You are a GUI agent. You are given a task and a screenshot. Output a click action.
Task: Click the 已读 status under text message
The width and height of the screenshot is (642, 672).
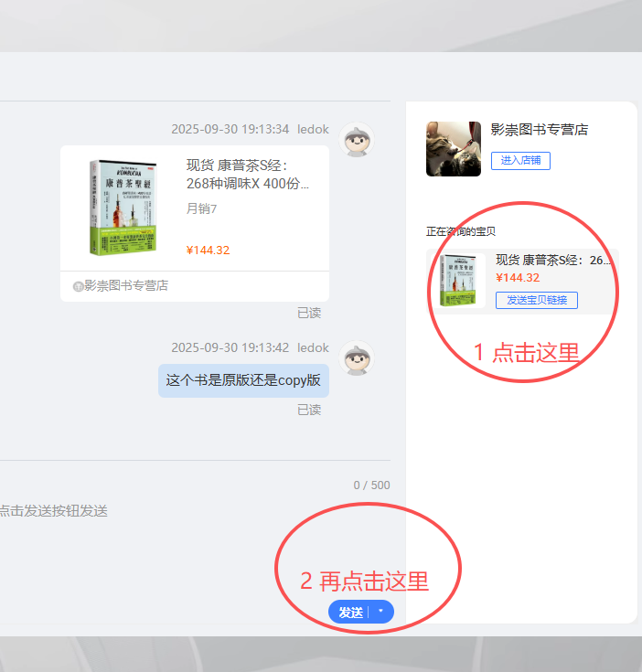(309, 411)
